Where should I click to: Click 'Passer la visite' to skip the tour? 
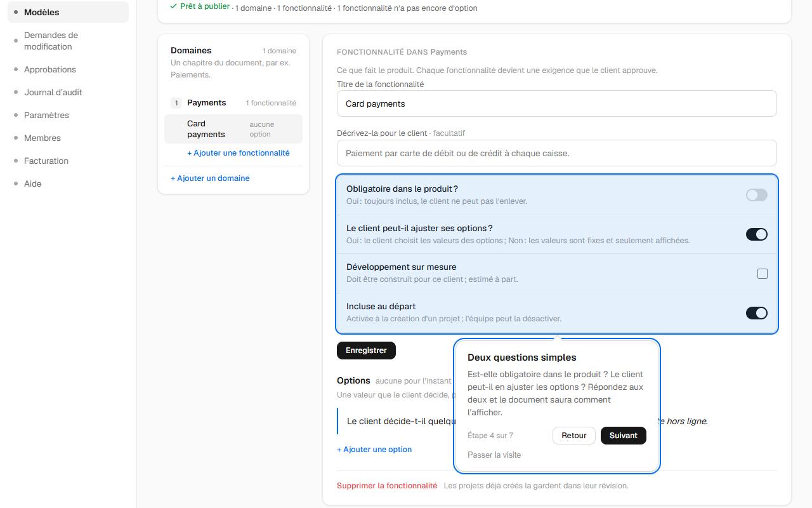[494, 455]
